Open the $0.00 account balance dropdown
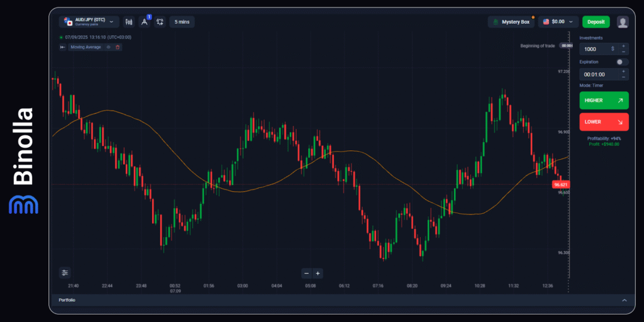 [557, 21]
